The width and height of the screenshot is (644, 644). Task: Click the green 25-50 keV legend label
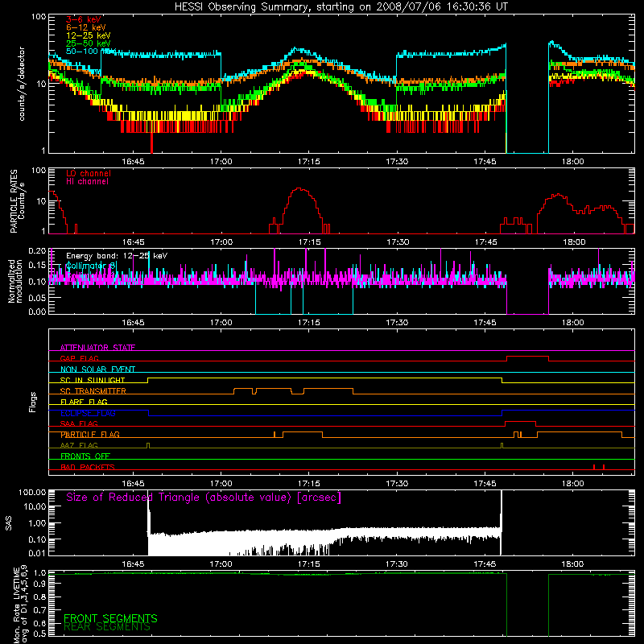point(88,43)
